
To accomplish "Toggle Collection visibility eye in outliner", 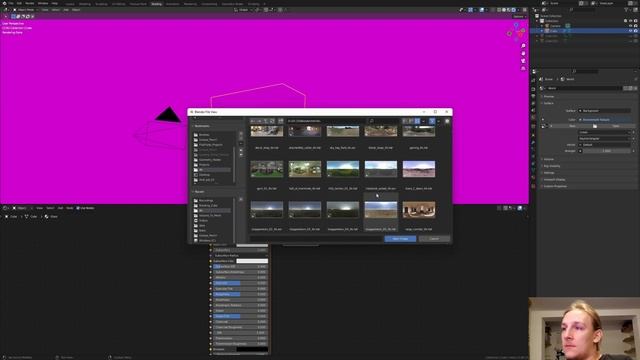I will click(630, 21).
